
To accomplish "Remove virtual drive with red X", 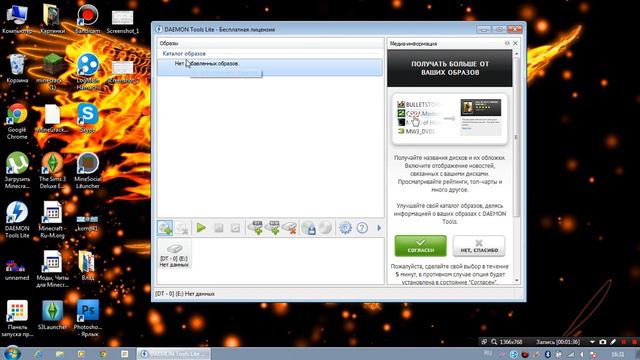I will click(x=290, y=228).
